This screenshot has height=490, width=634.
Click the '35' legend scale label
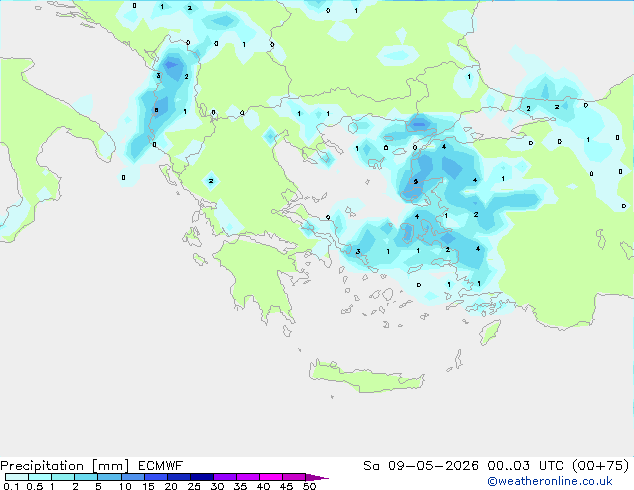point(241,486)
